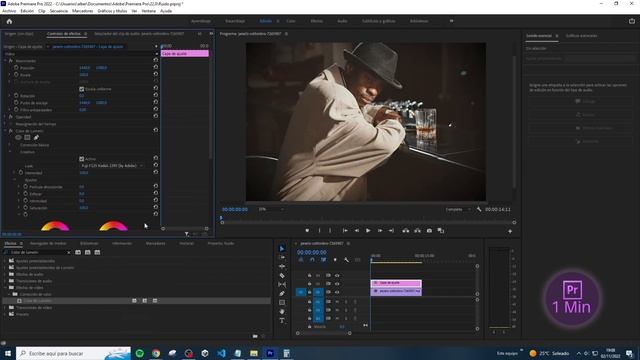Select the Rectangle tool
The image size is (640, 360).
pos(282,302)
